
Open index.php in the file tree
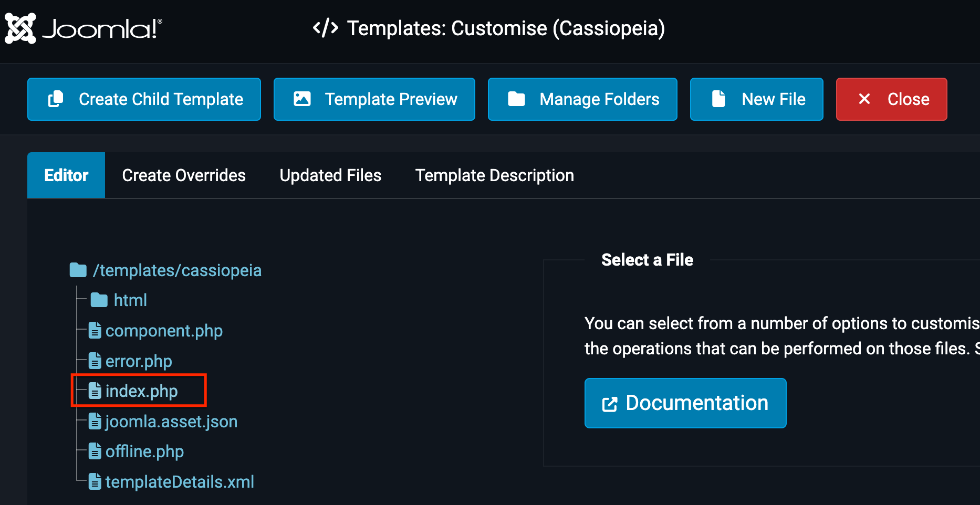click(141, 391)
